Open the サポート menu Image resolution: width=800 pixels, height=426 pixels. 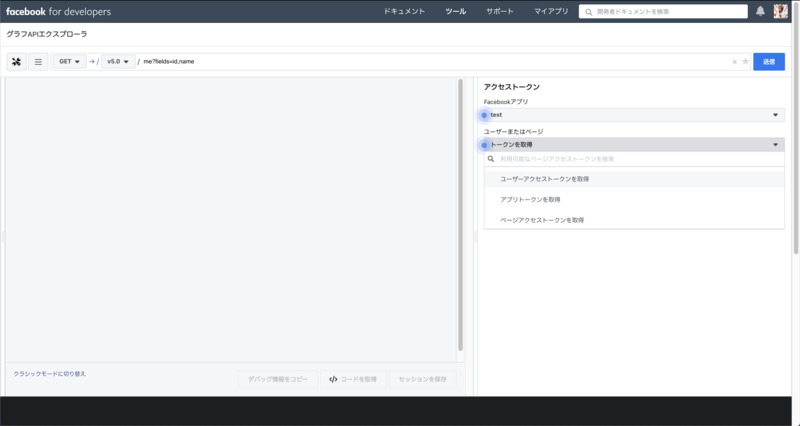(x=500, y=11)
